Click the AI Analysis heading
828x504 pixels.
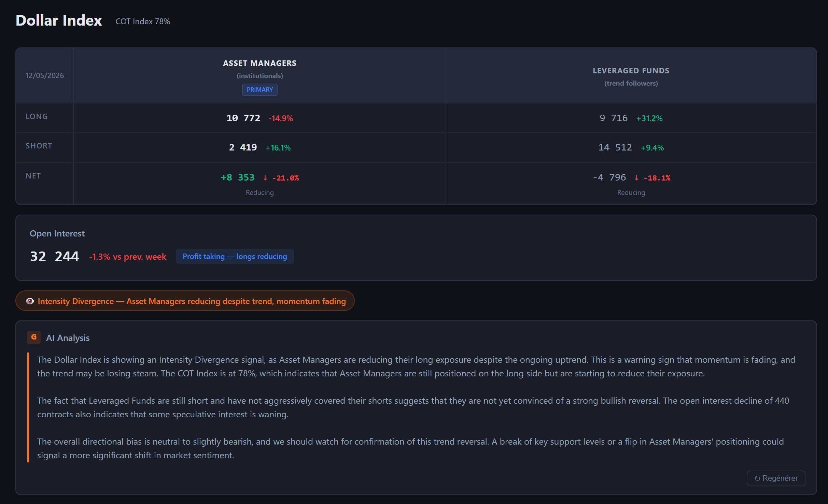(x=68, y=338)
